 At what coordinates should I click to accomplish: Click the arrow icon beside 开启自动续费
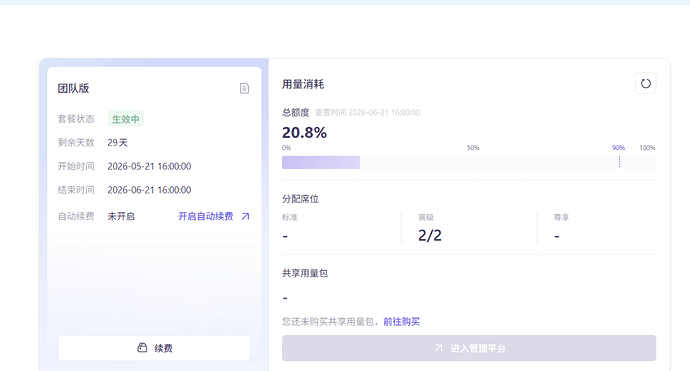(x=246, y=216)
